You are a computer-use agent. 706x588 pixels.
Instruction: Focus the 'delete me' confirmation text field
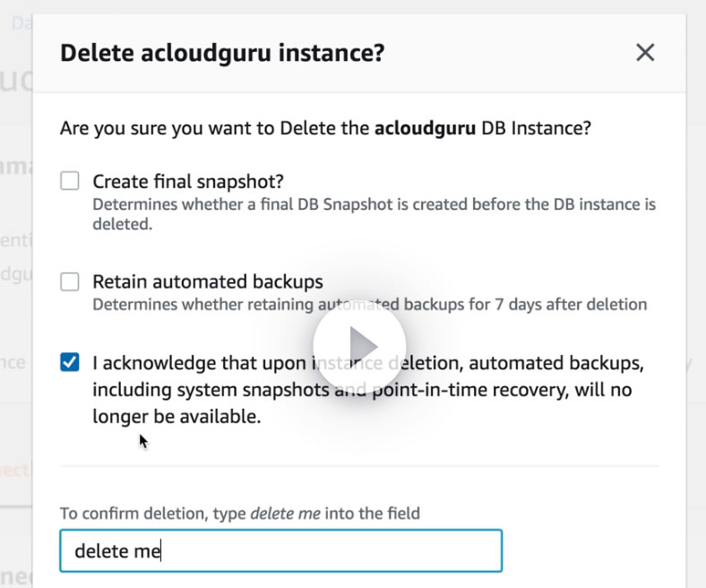[x=280, y=550]
